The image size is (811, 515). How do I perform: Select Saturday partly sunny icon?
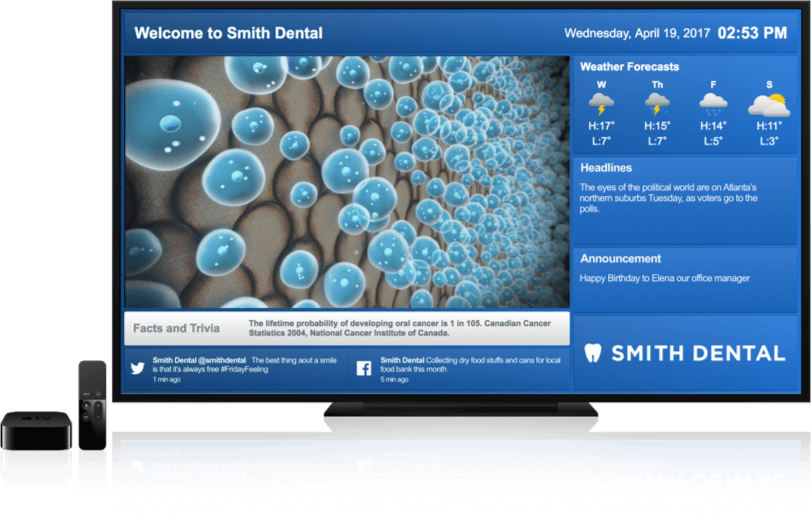pos(769,104)
